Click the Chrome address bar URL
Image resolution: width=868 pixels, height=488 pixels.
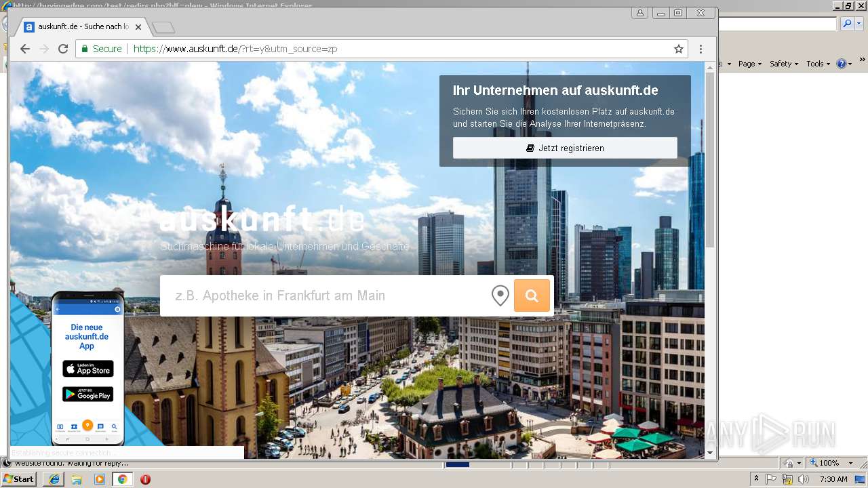235,49
